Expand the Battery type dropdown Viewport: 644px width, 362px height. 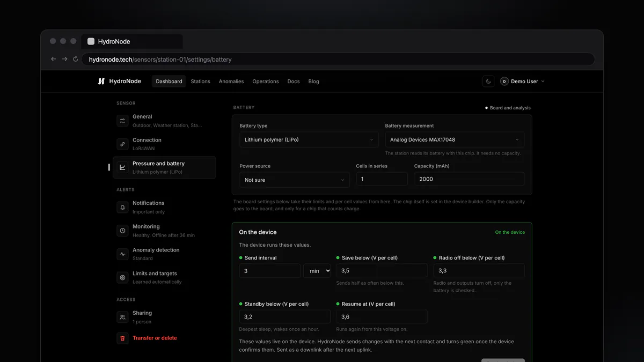pyautogui.click(x=309, y=139)
